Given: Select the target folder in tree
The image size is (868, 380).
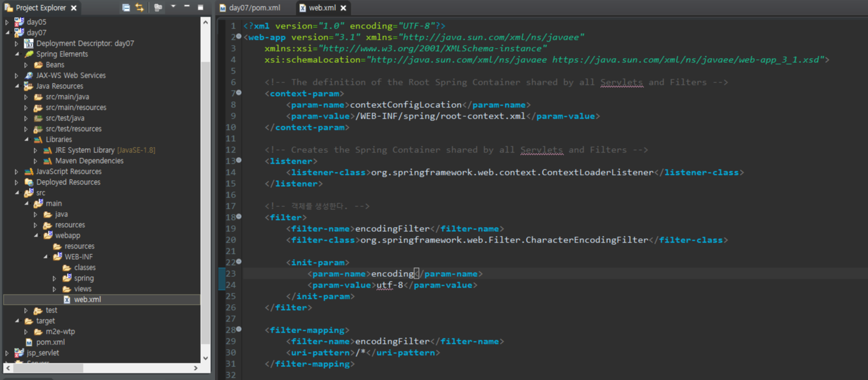Looking at the screenshot, I should 46,321.
